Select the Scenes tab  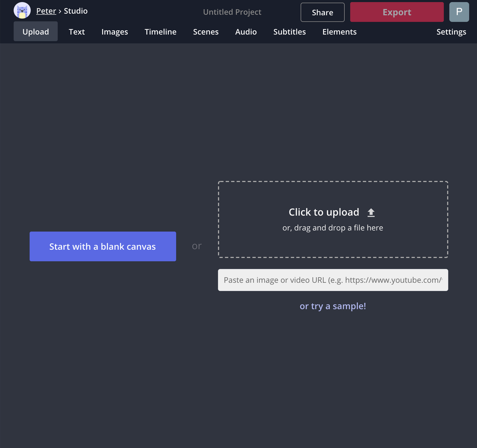pos(205,32)
